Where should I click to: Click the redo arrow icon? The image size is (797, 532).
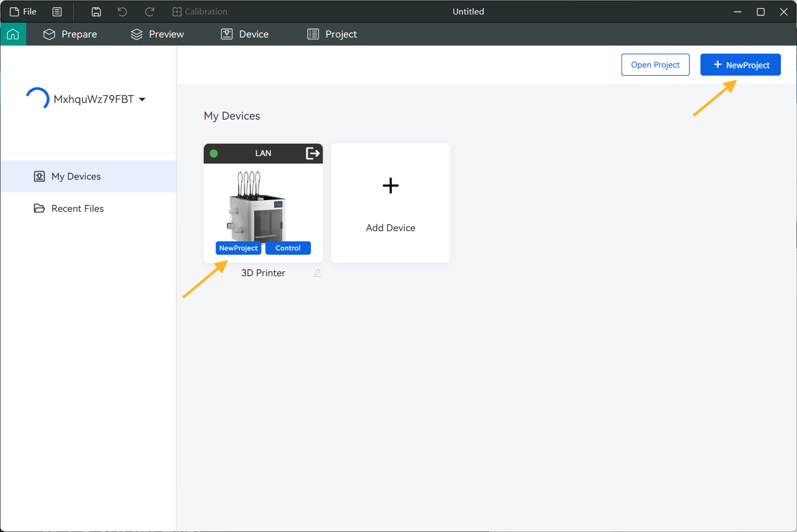point(150,12)
